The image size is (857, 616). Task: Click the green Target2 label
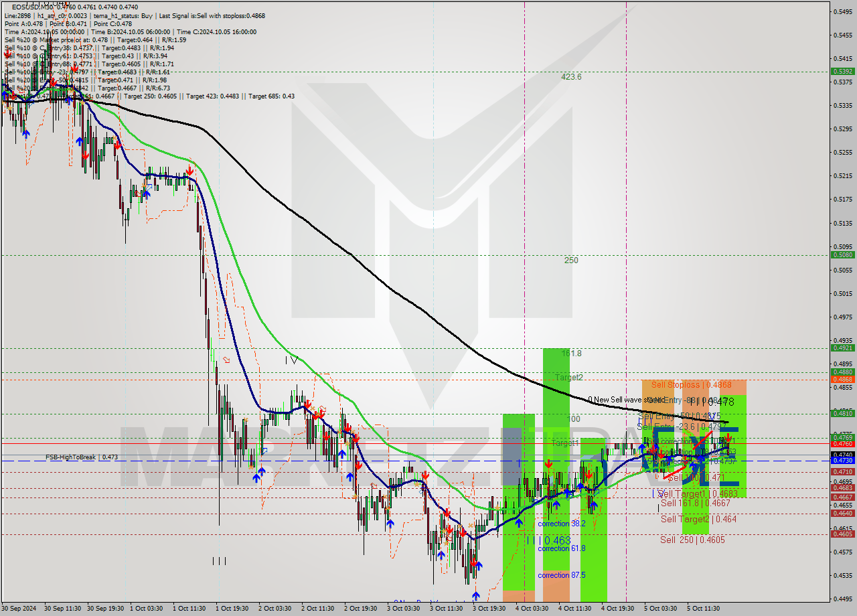(x=568, y=378)
